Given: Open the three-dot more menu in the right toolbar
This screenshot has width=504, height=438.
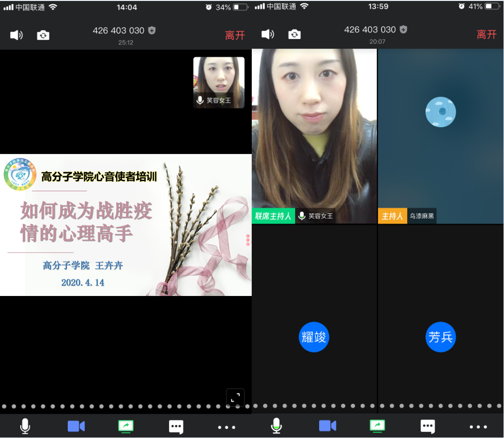Looking at the screenshot, I should [478, 427].
